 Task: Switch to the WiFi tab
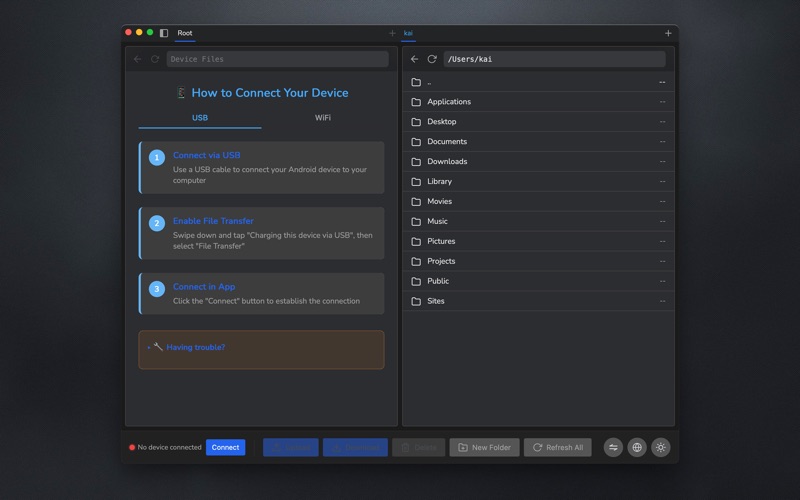coord(322,118)
